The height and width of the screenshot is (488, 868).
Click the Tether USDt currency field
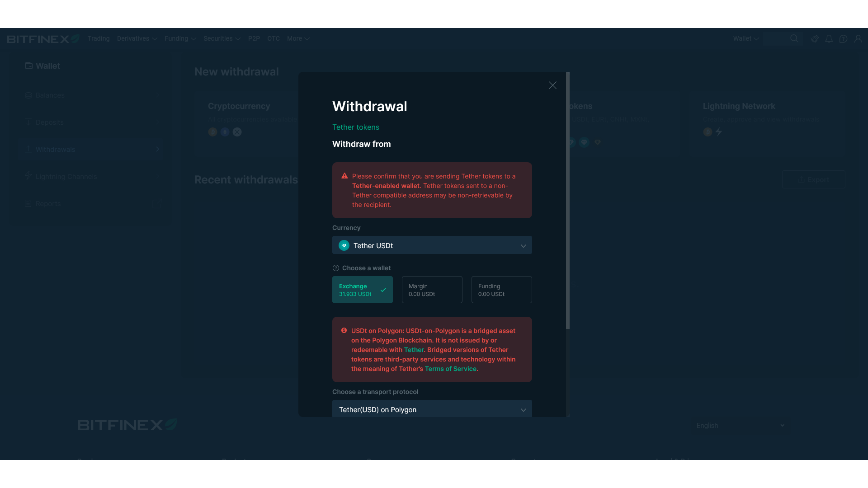432,245
